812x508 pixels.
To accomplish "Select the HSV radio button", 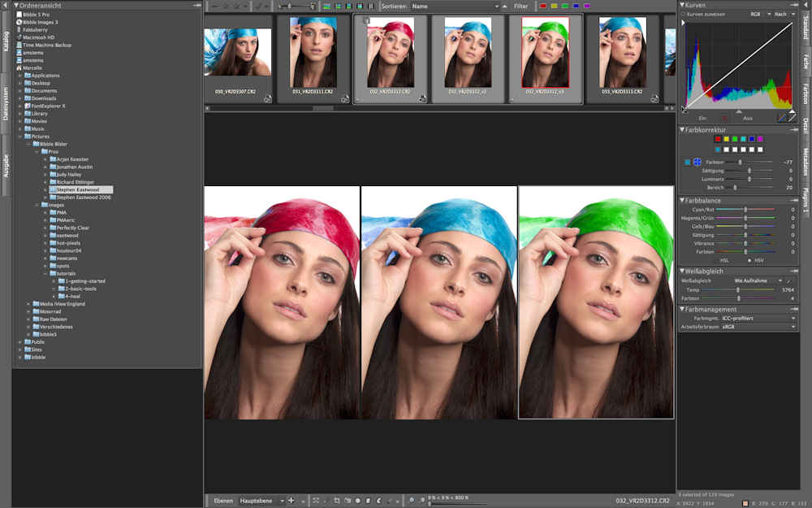I will click(x=751, y=260).
